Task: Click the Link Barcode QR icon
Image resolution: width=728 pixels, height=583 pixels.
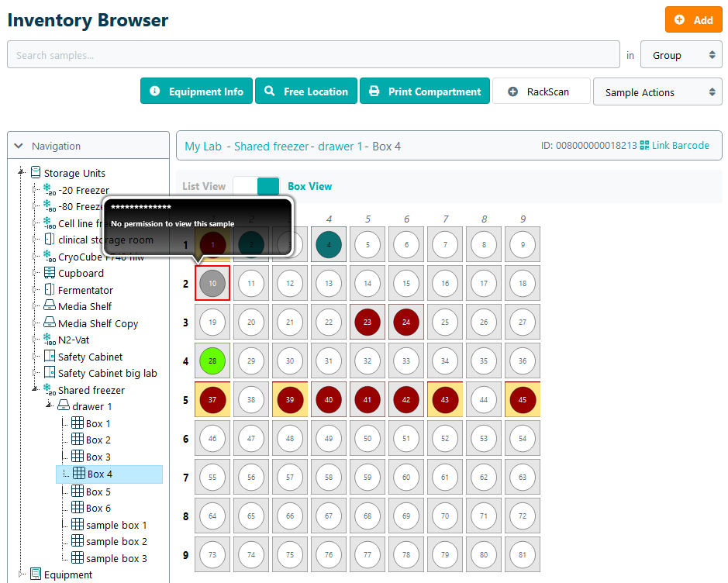Action: tap(644, 145)
